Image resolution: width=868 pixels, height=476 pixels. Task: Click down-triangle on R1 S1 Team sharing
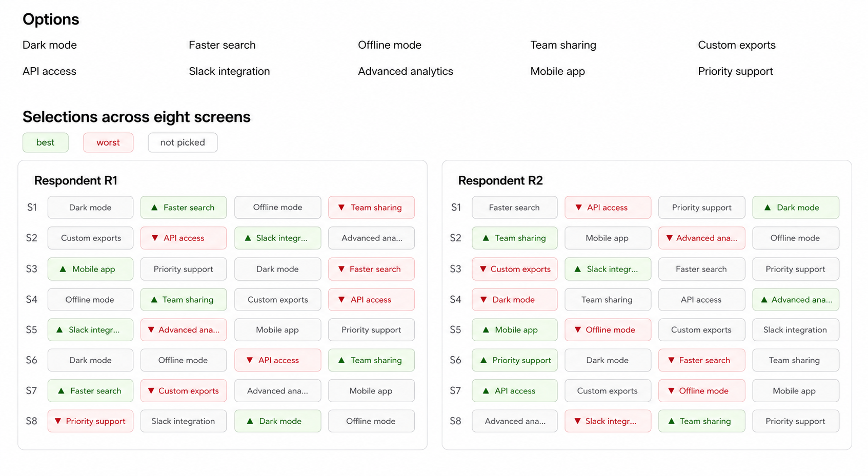[x=341, y=208]
